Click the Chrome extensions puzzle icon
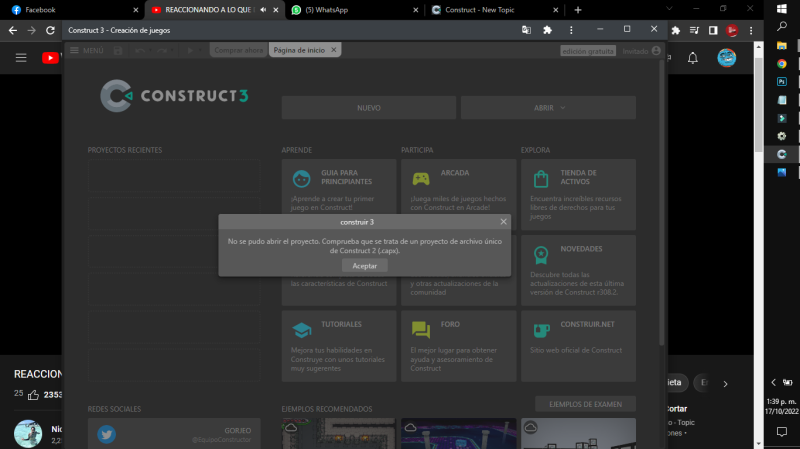Screen dimensions: 800x449 tap(676, 31)
